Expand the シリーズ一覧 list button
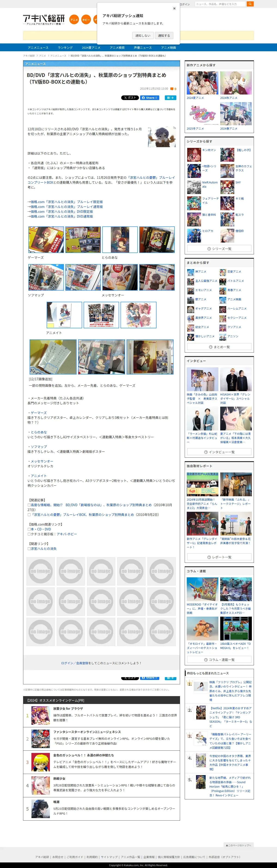277x868 pixels. click(219, 249)
